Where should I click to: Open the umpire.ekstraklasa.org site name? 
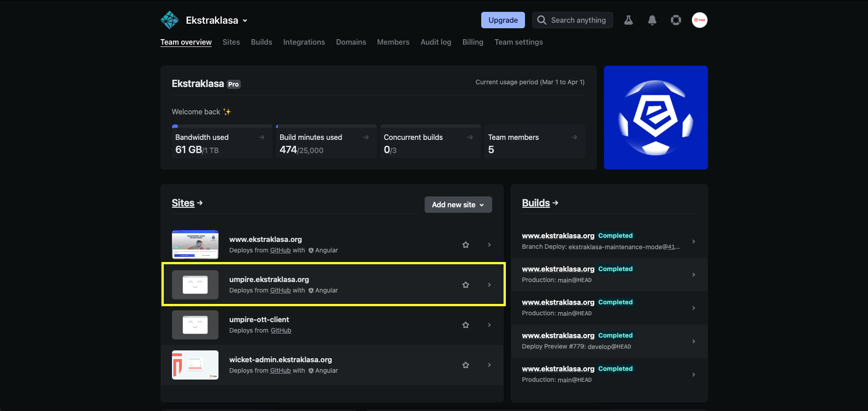click(x=269, y=279)
